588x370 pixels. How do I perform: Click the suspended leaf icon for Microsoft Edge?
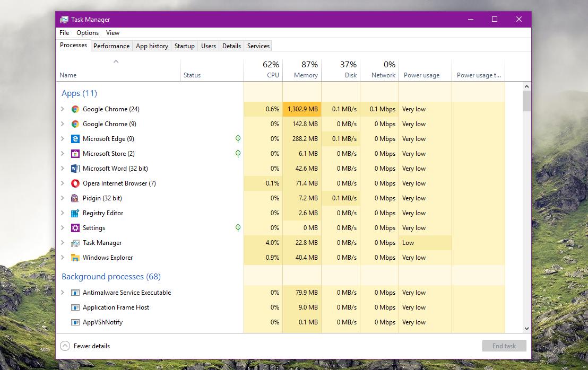(238, 139)
